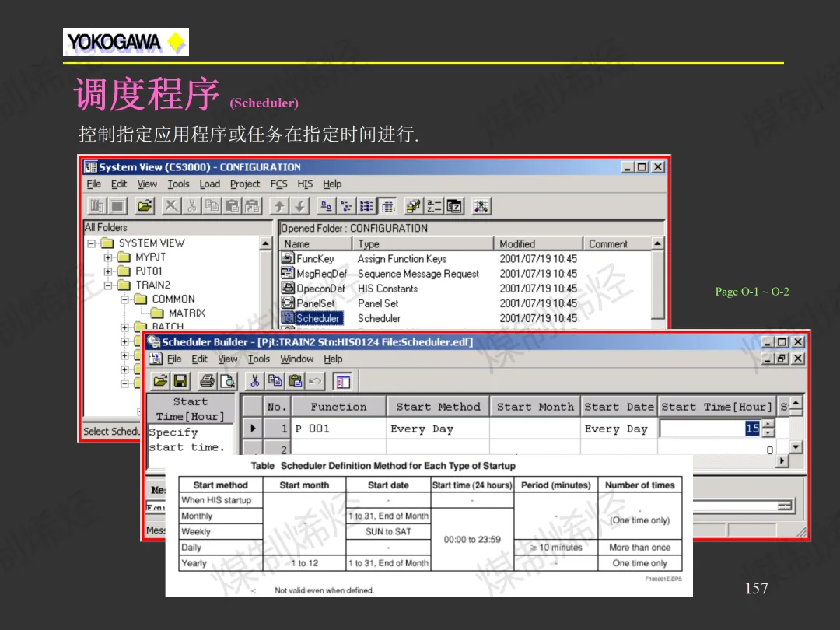Select the highlighted Scheduler item in the list
This screenshot has width=840, height=630.
coord(311,318)
